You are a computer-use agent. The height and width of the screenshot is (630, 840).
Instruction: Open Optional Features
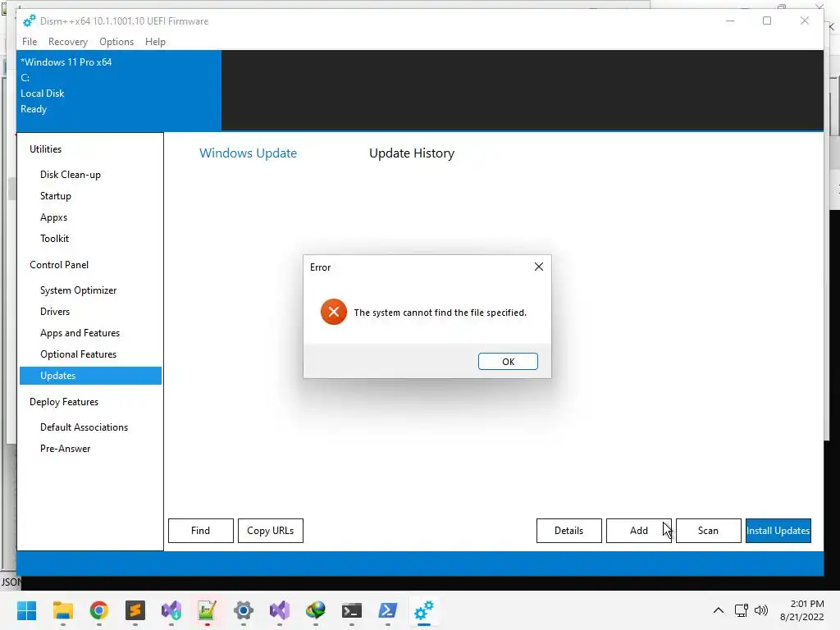[78, 354]
